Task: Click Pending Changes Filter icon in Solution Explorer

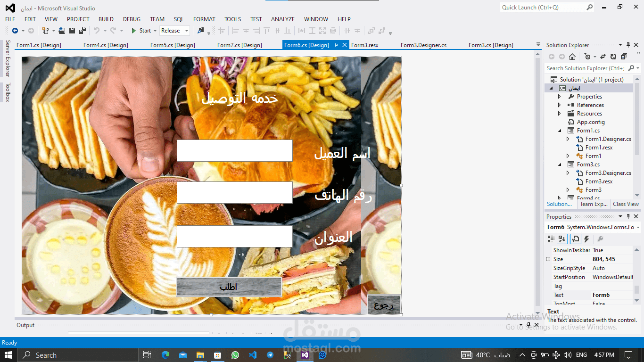Action: point(587,57)
